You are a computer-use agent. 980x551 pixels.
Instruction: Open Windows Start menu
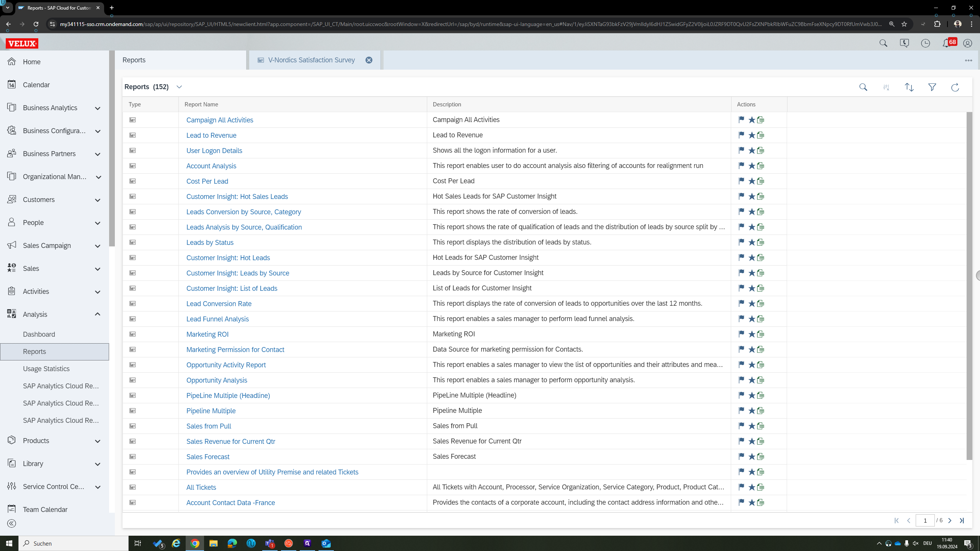point(9,543)
